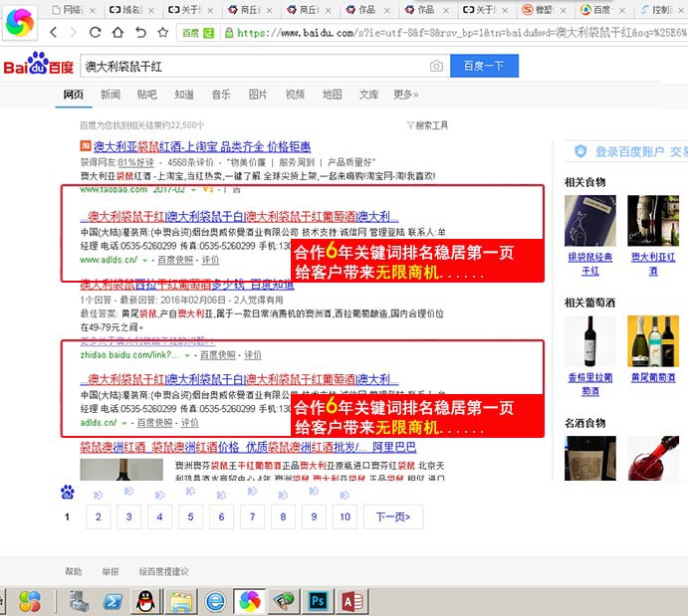This screenshot has width=688, height=616.
Task: Go to the browser home page icon
Action: 117,32
